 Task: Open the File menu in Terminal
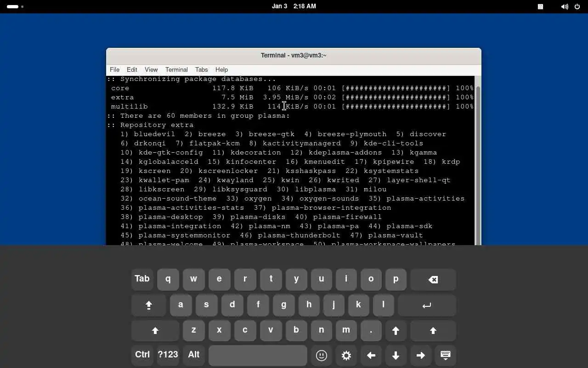[x=114, y=69]
